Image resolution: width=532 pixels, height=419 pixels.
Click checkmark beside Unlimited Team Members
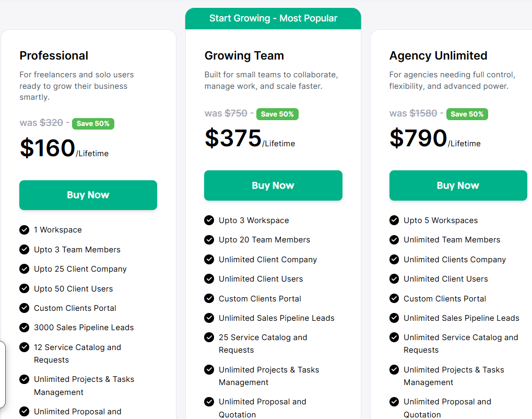point(394,240)
